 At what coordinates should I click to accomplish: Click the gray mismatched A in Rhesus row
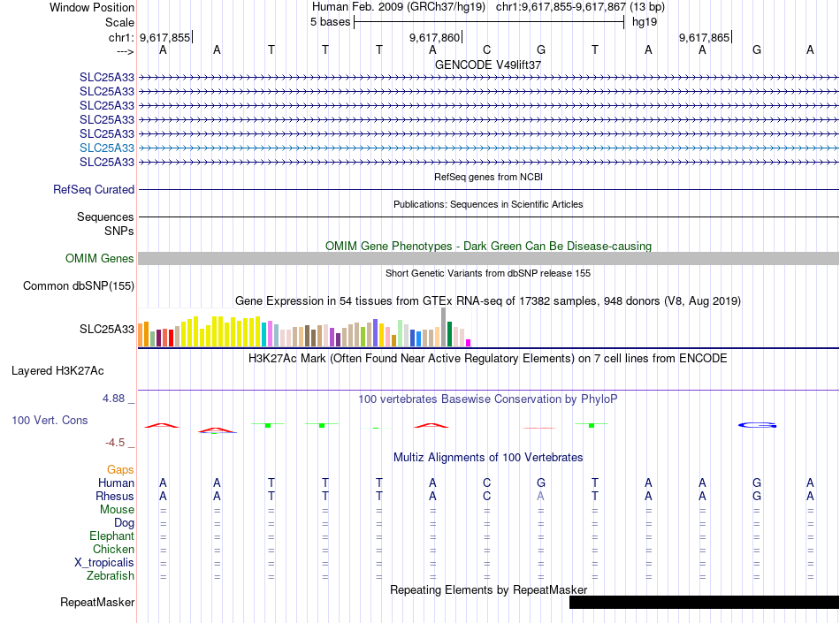pos(540,496)
